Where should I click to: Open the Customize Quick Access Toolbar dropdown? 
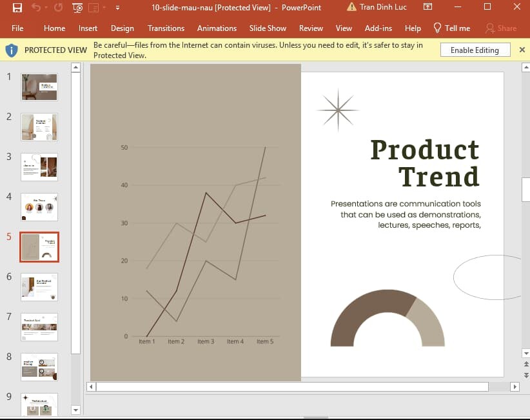(x=117, y=7)
